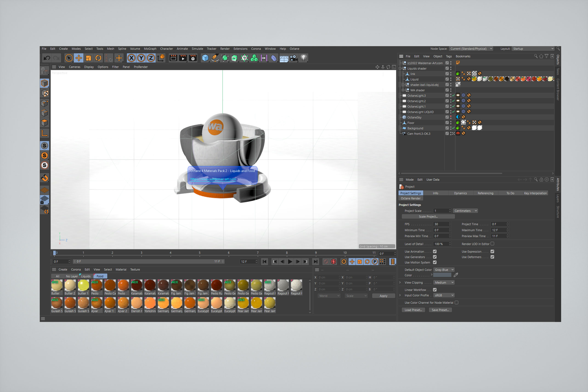Select the Live Selection tool
This screenshot has height=392, width=588.
[69, 58]
